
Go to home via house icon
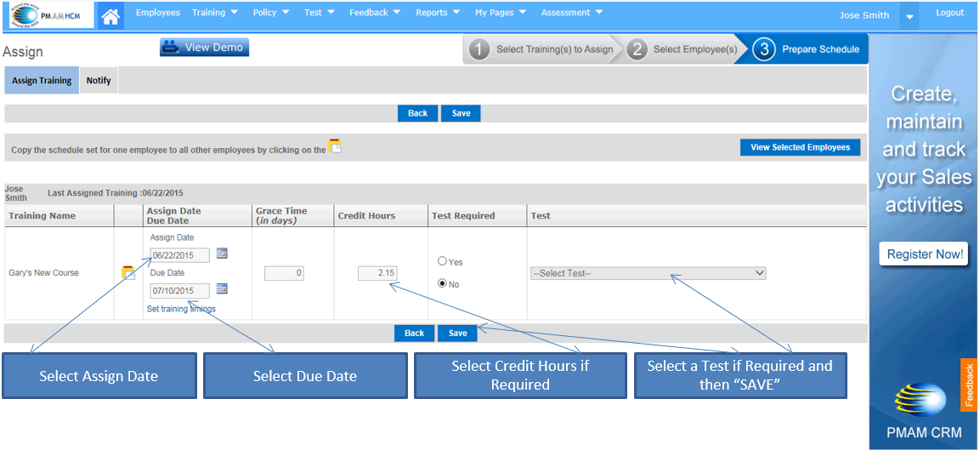[111, 15]
